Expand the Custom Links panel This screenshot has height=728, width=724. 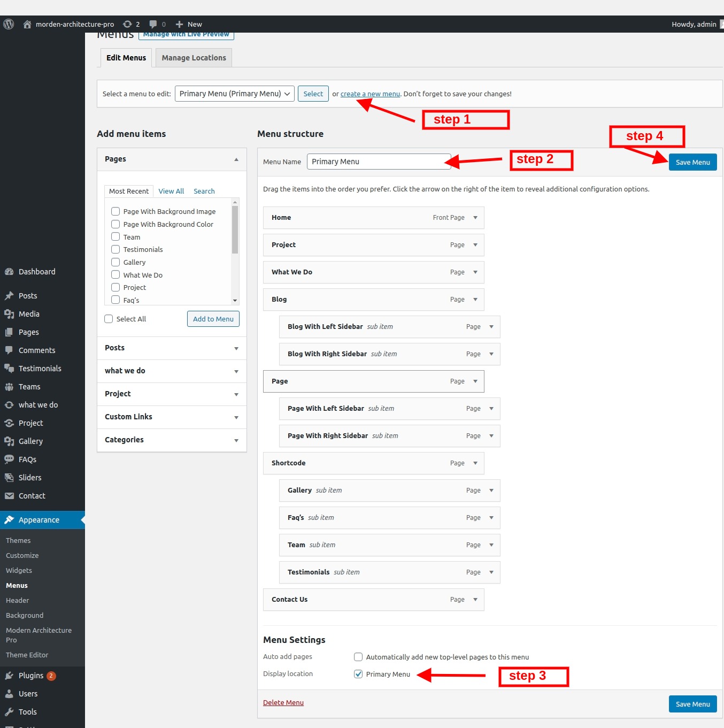(x=236, y=417)
